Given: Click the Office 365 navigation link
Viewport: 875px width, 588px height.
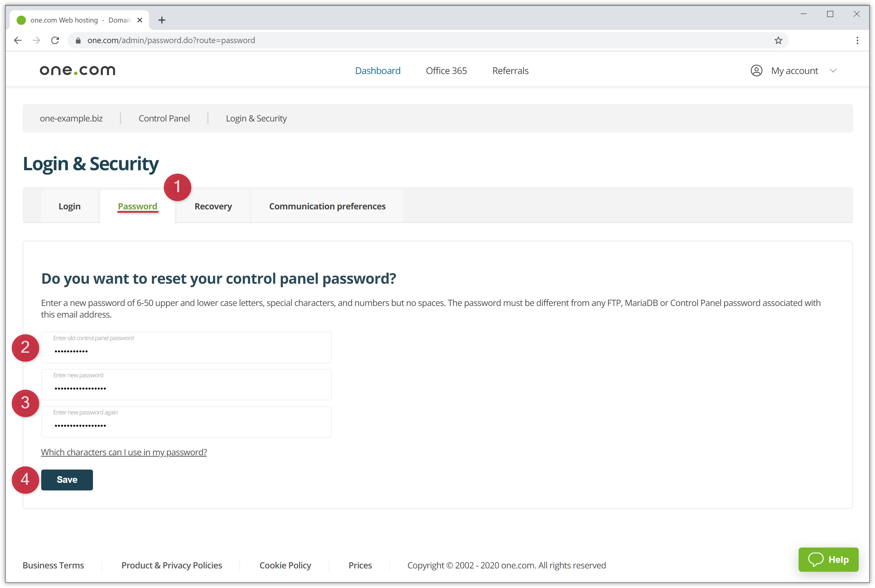Looking at the screenshot, I should tap(446, 70).
